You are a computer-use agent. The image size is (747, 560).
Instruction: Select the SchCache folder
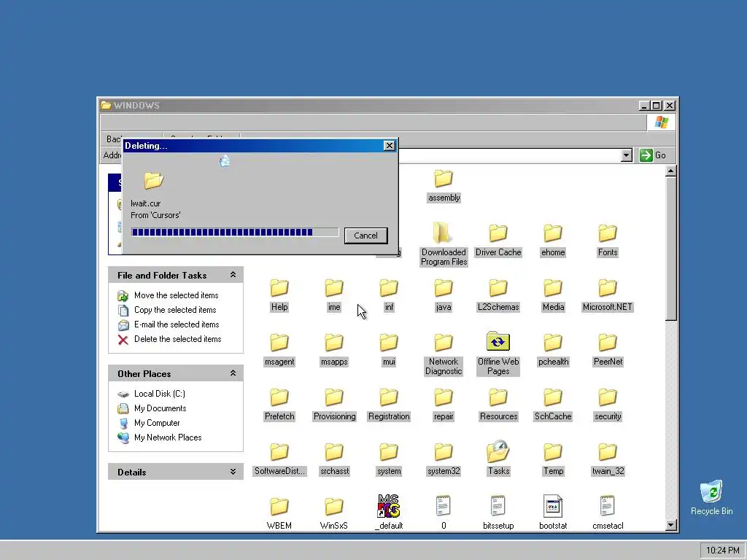(x=553, y=405)
